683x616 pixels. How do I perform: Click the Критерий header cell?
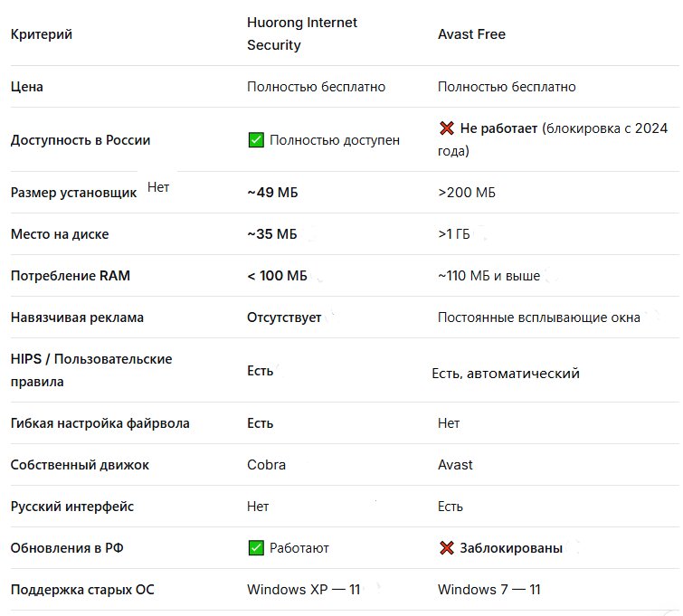click(x=42, y=34)
